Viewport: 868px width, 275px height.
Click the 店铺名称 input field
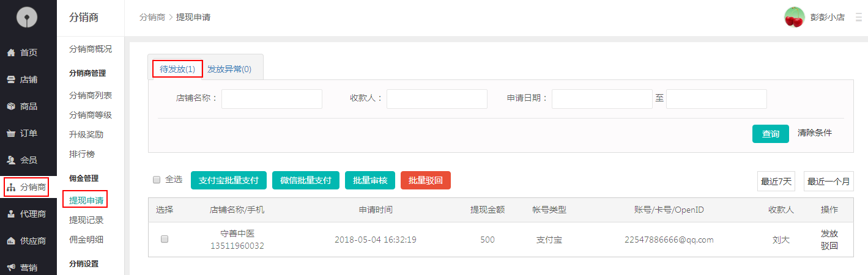point(272,99)
